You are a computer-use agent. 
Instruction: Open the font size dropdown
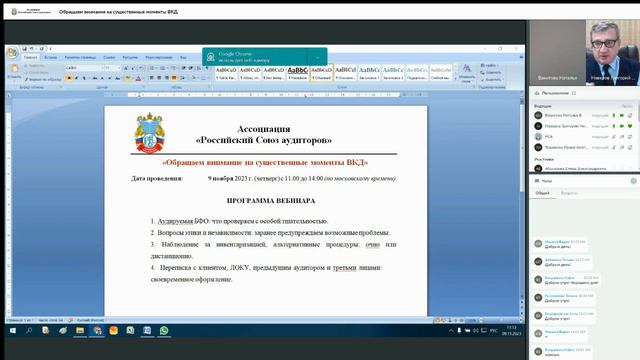[119, 68]
